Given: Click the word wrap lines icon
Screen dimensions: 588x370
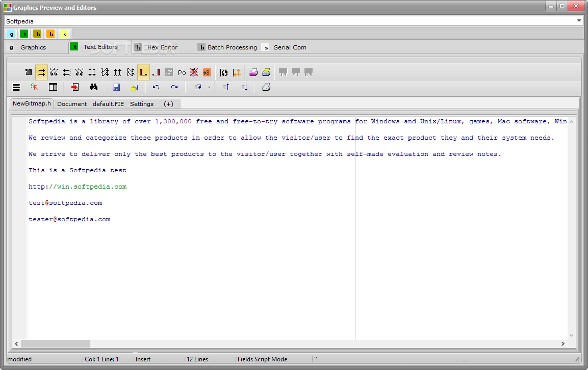Looking at the screenshot, I should [x=198, y=87].
